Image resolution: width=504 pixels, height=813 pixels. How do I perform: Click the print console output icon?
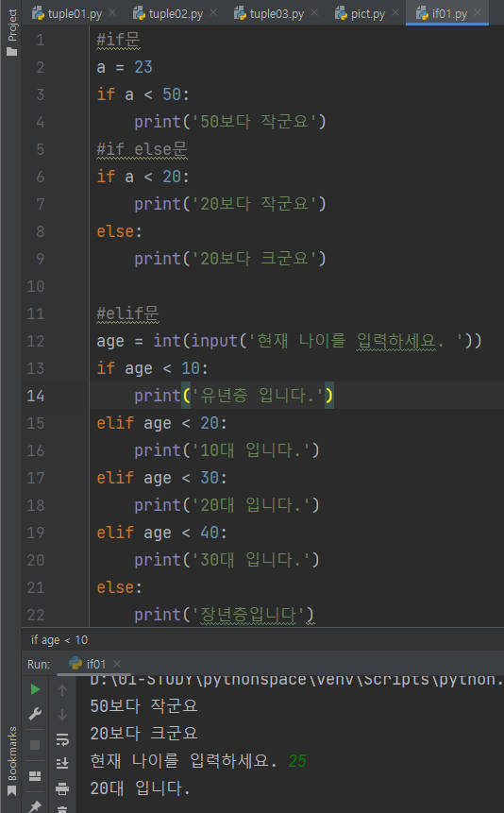62,788
